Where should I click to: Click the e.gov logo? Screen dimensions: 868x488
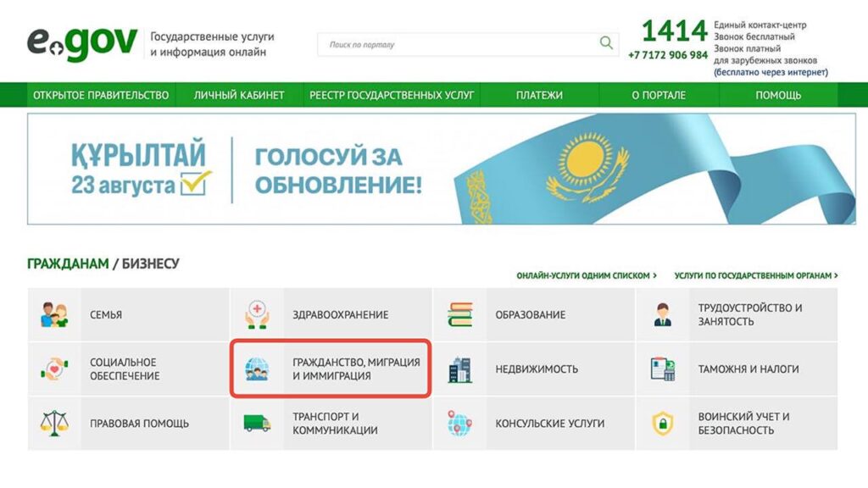[x=82, y=43]
